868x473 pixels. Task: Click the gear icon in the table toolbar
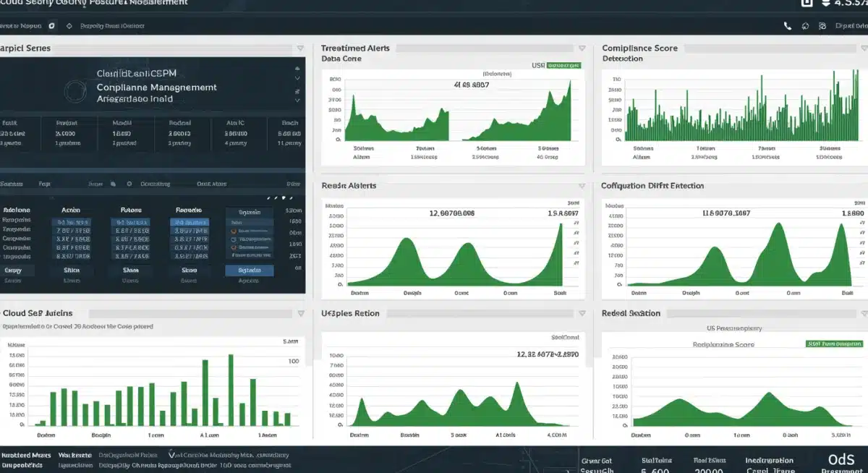click(128, 184)
